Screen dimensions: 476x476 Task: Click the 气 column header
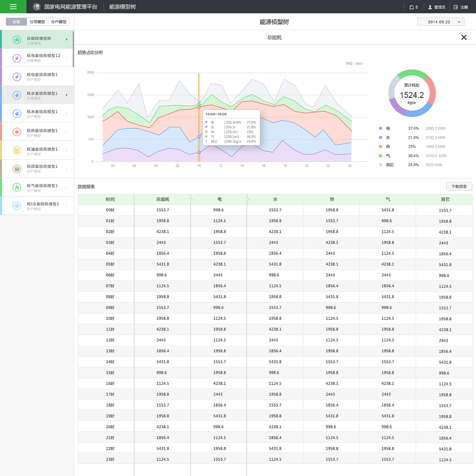(x=388, y=199)
